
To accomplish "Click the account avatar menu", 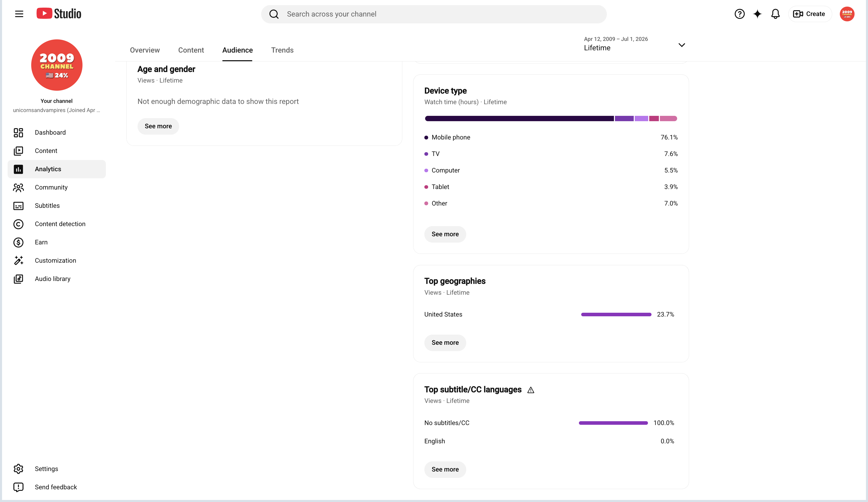I will [847, 14].
